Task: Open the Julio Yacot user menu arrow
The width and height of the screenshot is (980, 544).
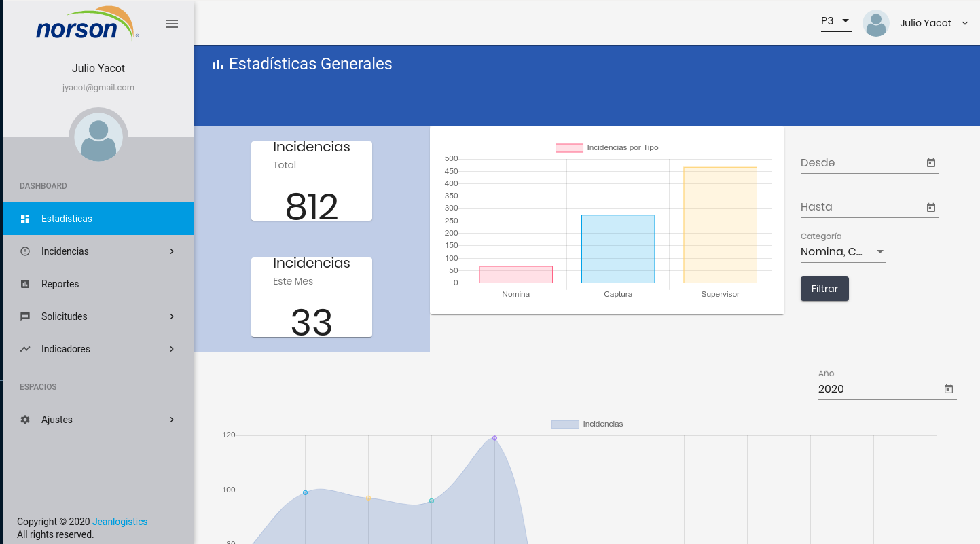Action: tap(965, 23)
